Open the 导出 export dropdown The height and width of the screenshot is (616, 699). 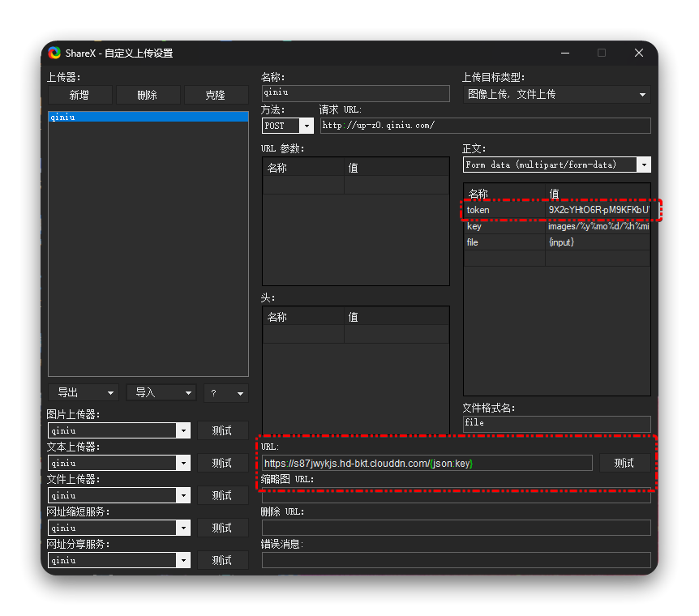[x=84, y=392]
